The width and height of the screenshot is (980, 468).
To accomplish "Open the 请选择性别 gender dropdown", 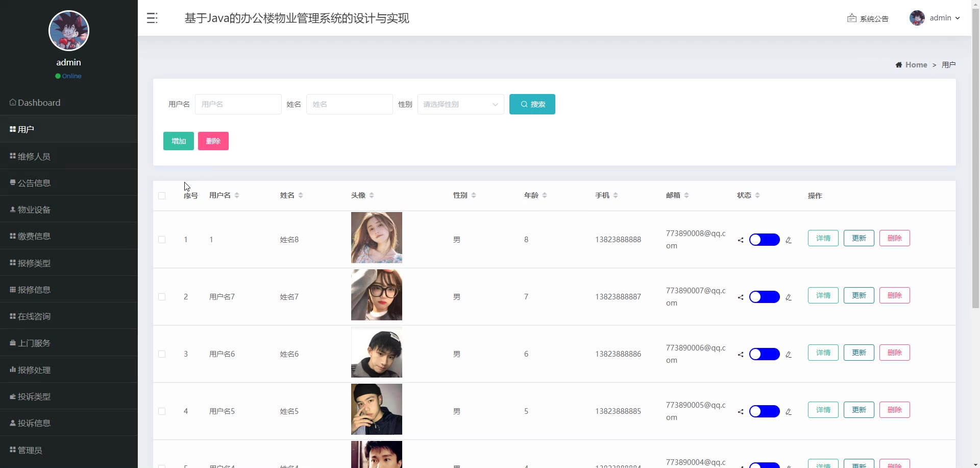I will tap(461, 104).
